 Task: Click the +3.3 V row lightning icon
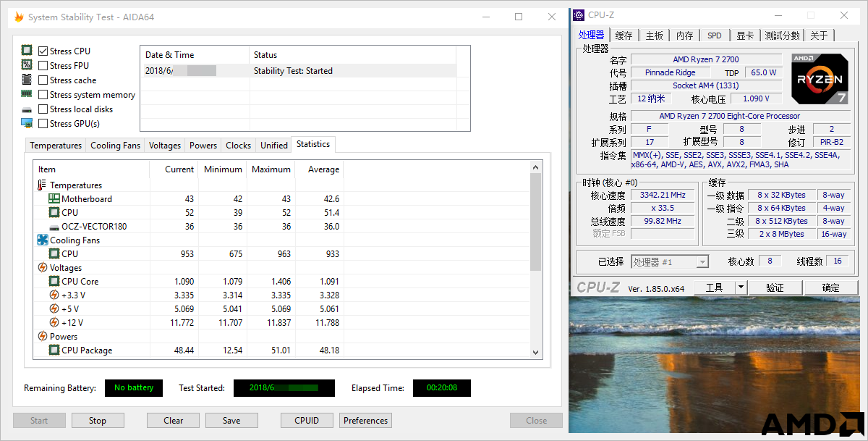[54, 295]
